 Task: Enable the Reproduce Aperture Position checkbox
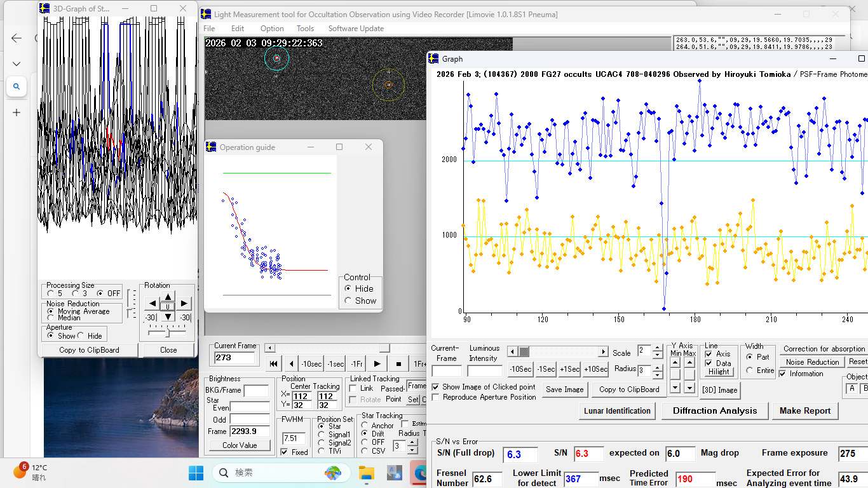coord(436,397)
